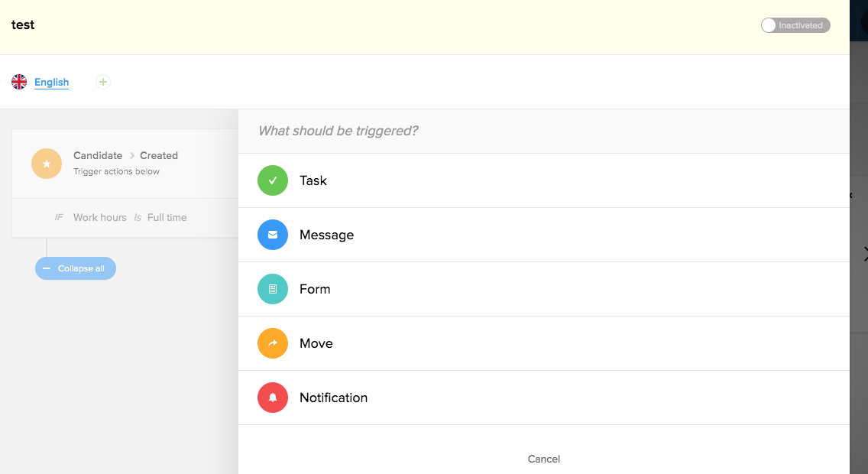Click the orange Move arrow icon
Screen dimensions: 868x474
click(x=273, y=343)
